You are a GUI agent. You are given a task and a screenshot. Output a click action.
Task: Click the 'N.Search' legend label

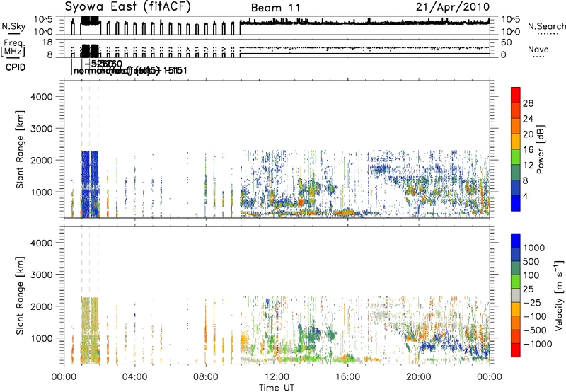tap(546, 26)
